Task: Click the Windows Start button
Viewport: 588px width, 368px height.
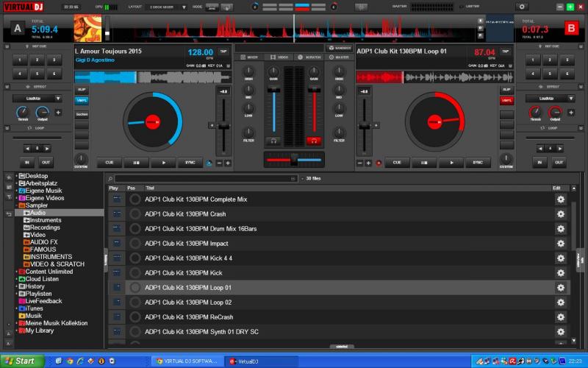Action: tap(22, 361)
